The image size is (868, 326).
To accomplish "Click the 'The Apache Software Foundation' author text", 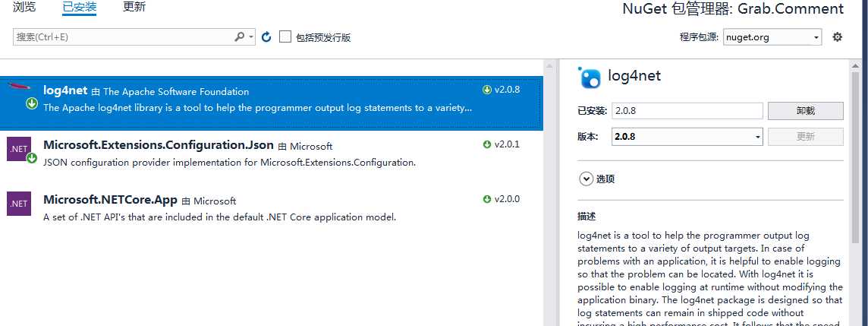I will point(176,91).
